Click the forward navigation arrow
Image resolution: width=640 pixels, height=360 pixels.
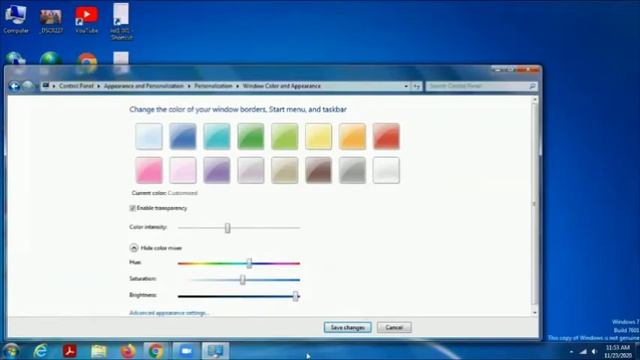[x=28, y=86]
